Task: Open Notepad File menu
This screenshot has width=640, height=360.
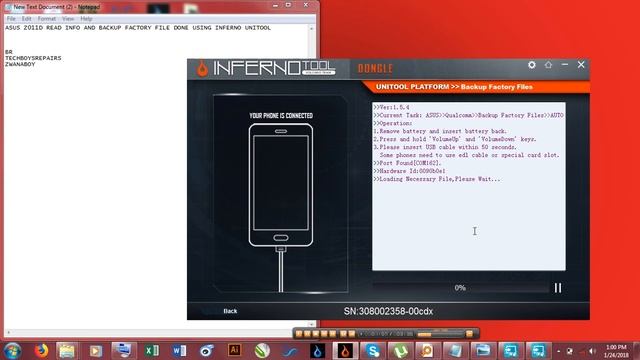Action: [11, 19]
